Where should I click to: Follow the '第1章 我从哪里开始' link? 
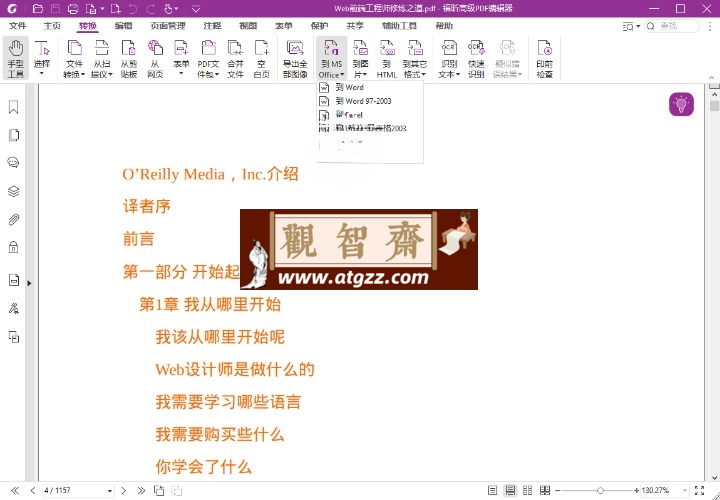point(210,304)
